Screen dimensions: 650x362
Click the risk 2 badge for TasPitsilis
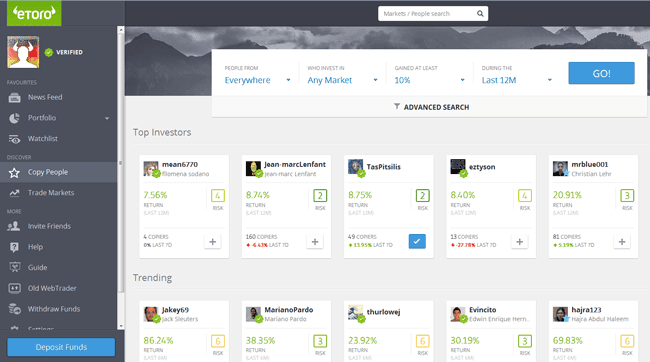click(x=422, y=195)
